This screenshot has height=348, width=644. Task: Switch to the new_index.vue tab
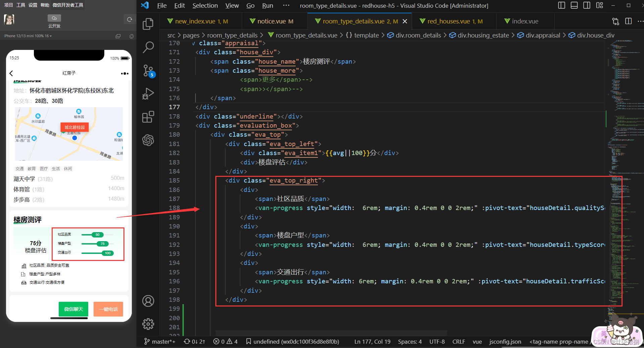point(201,21)
